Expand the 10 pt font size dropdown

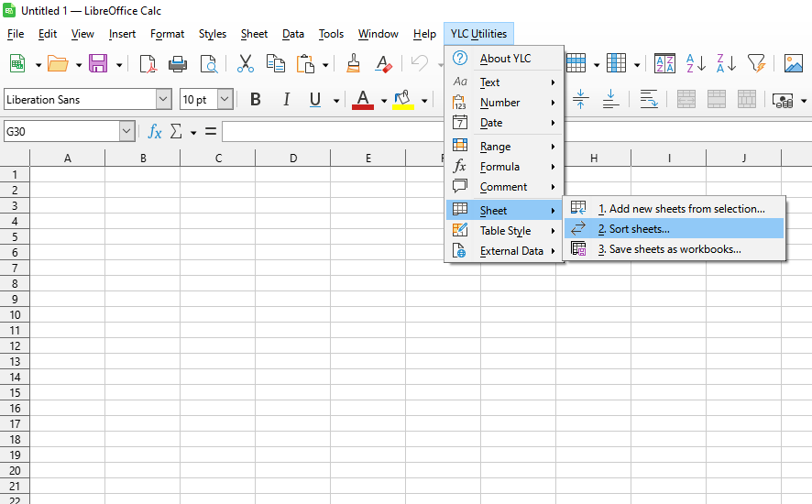[225, 100]
